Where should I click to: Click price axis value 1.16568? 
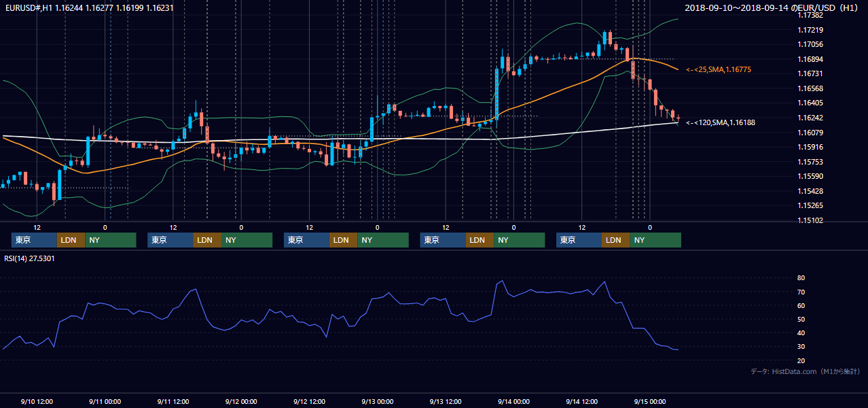[810, 88]
